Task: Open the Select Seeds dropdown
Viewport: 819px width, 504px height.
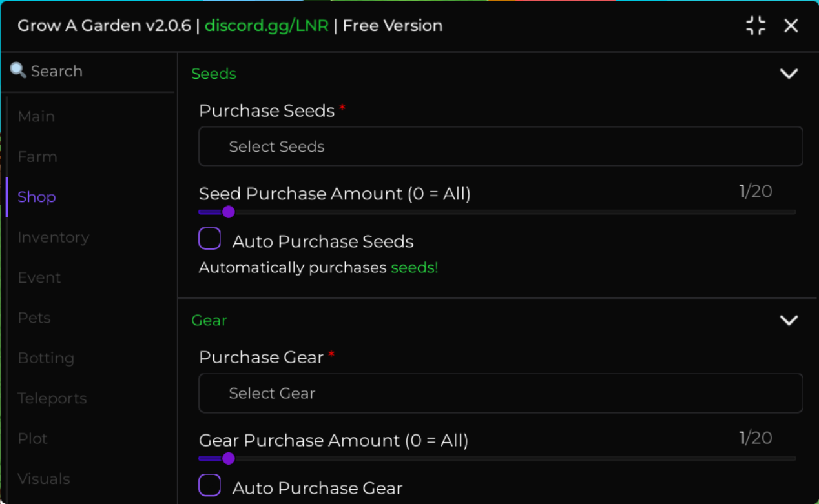Action: click(x=501, y=146)
